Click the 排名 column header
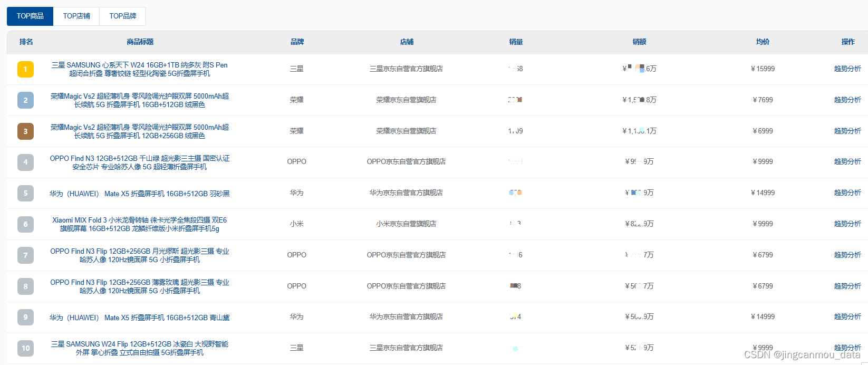 (x=26, y=42)
